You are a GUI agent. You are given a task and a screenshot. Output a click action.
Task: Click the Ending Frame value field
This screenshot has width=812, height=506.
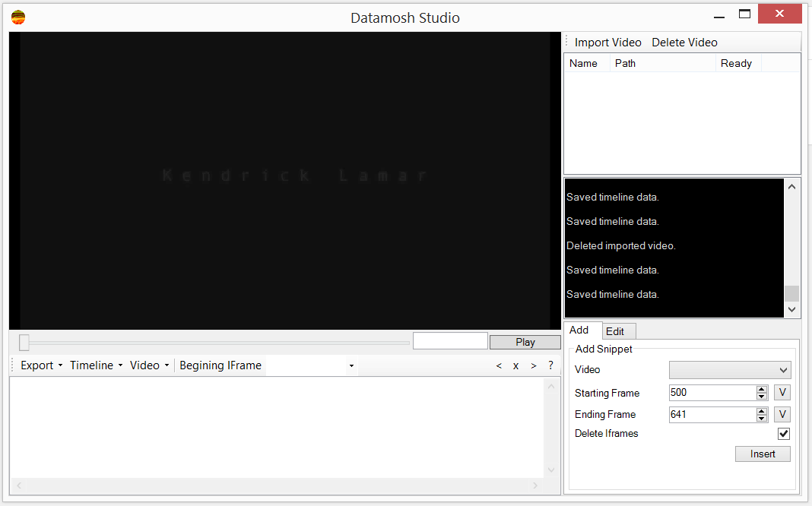click(x=712, y=414)
